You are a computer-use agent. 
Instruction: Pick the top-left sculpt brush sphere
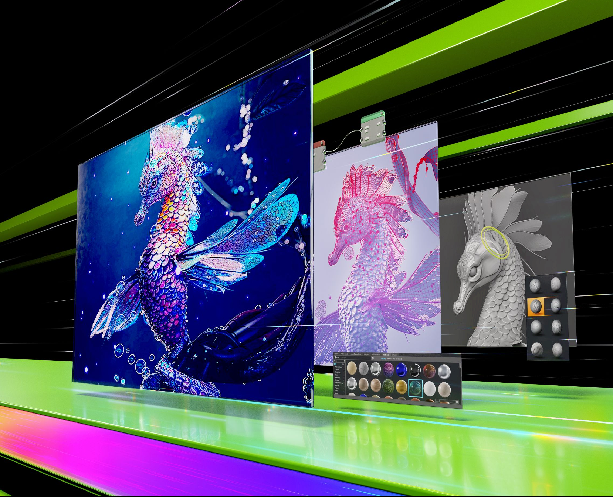(535, 285)
